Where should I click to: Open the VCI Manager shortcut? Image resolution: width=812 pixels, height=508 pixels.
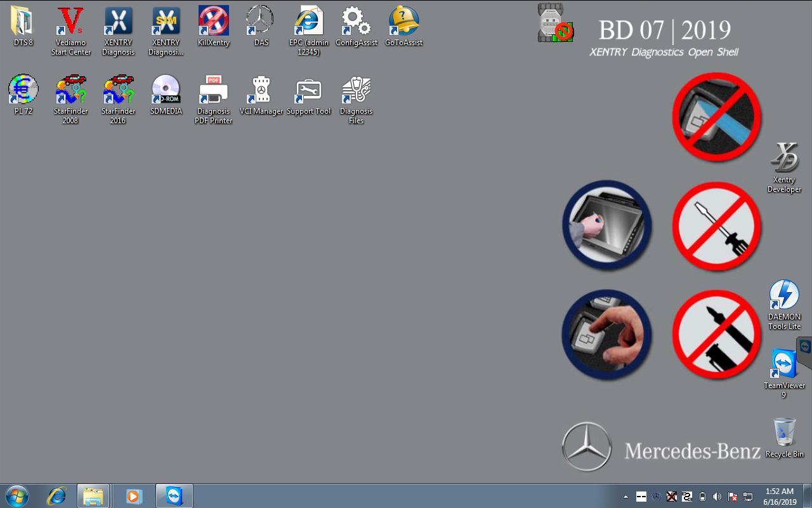pos(261,95)
